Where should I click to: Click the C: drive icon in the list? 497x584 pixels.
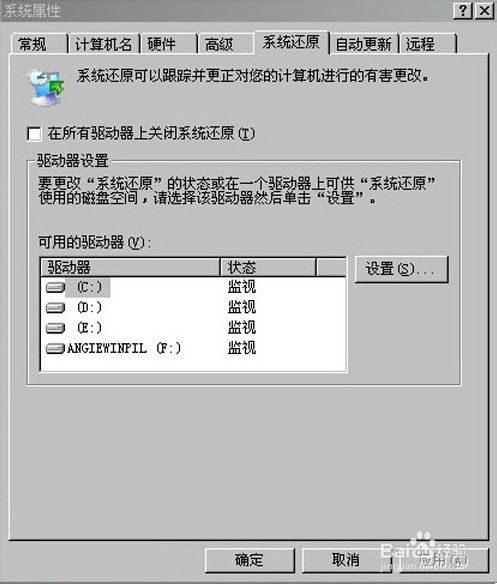click(55, 287)
